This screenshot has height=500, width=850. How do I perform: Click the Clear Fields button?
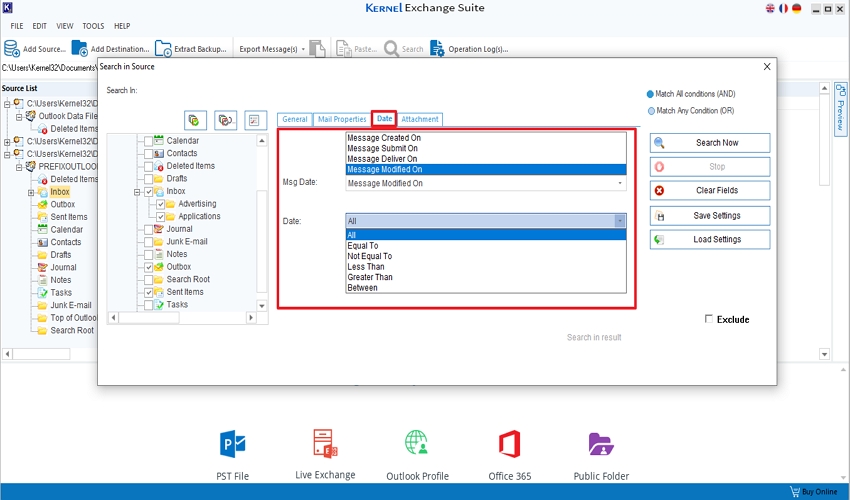click(710, 190)
